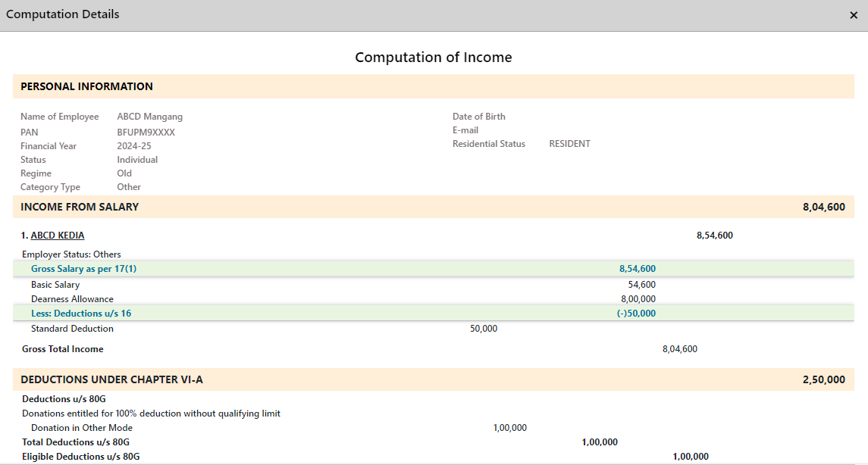
Task: Click the financial year value 2024-25
Action: point(134,146)
